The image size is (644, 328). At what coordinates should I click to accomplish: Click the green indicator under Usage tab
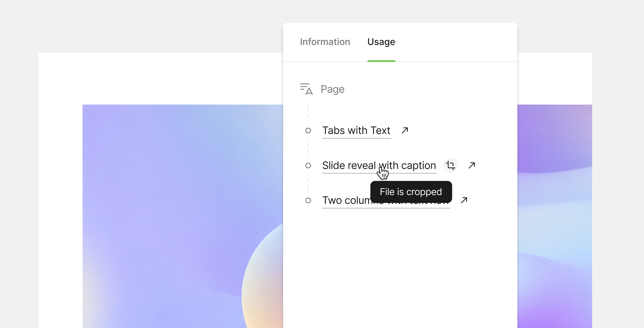pos(381,61)
